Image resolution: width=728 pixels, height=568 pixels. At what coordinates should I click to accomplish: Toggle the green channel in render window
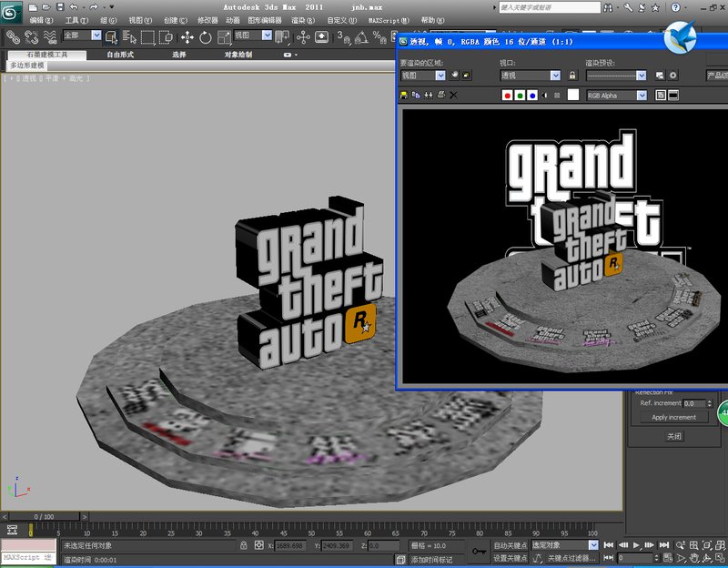point(520,96)
